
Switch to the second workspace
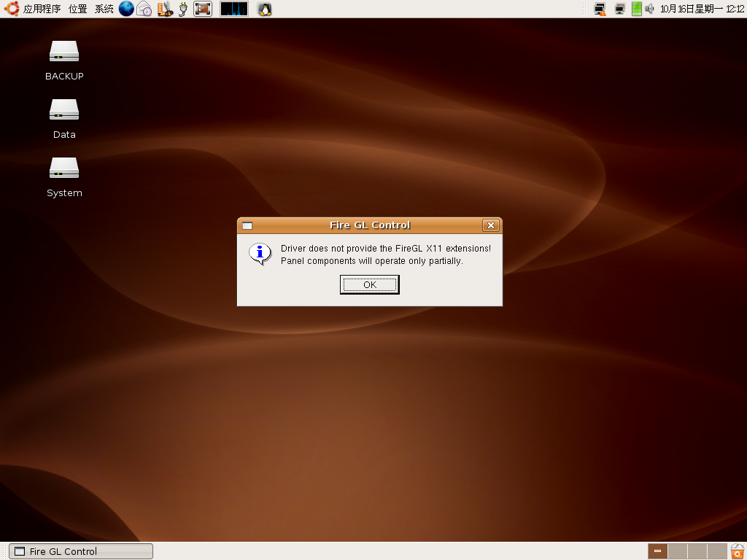pyautogui.click(x=677, y=551)
